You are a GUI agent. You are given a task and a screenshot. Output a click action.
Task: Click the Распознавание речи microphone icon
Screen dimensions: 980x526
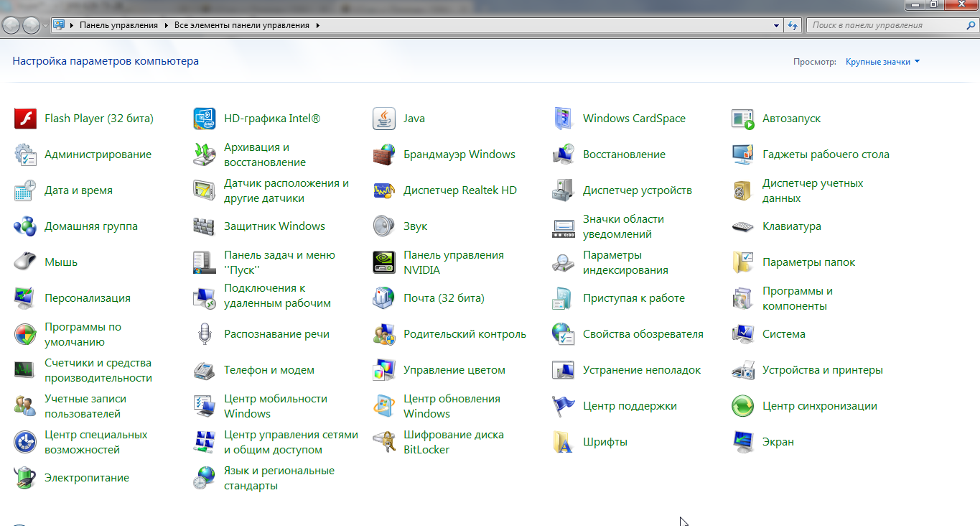205,334
